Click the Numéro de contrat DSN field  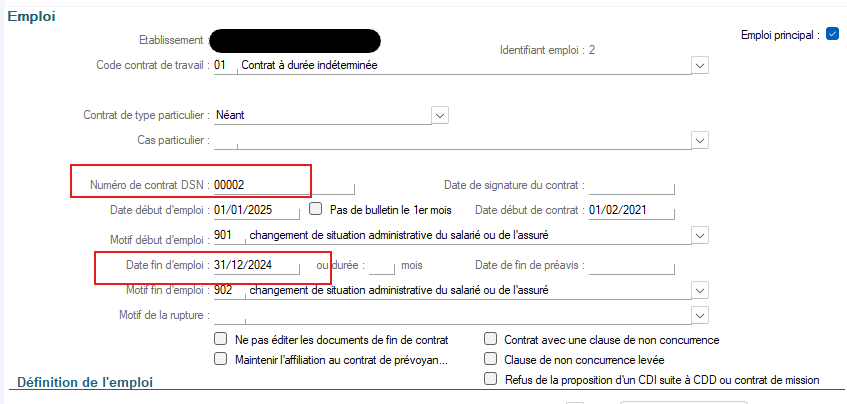coord(284,185)
